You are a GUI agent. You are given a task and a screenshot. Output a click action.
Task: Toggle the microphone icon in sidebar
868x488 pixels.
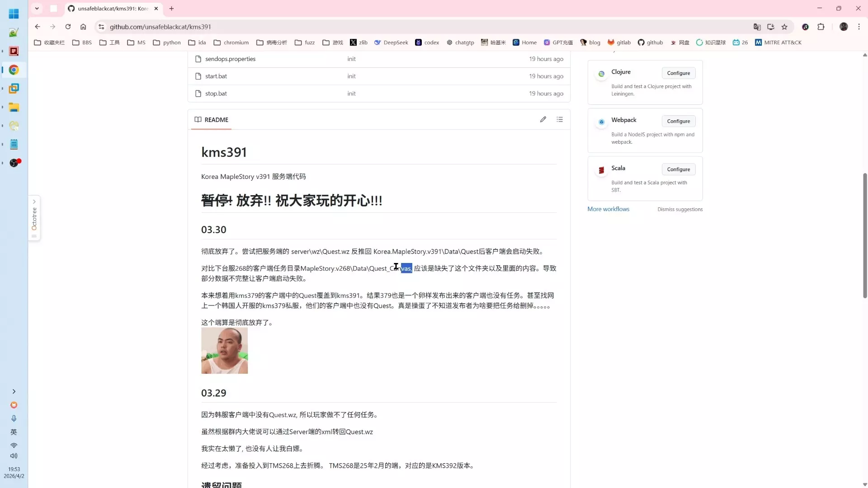(x=14, y=418)
